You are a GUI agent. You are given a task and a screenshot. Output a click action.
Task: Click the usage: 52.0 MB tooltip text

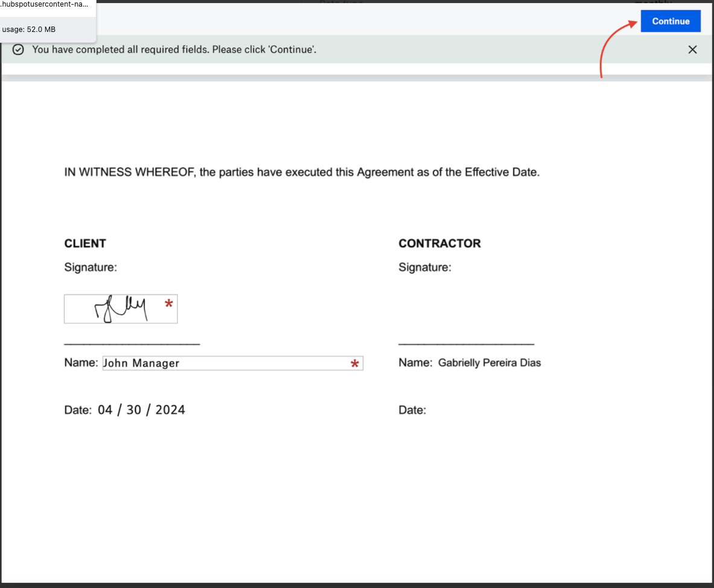tap(29, 29)
